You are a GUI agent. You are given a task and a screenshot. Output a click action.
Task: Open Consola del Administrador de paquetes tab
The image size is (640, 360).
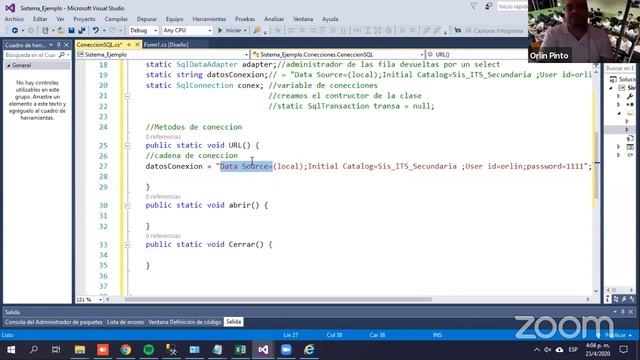pyautogui.click(x=53, y=322)
